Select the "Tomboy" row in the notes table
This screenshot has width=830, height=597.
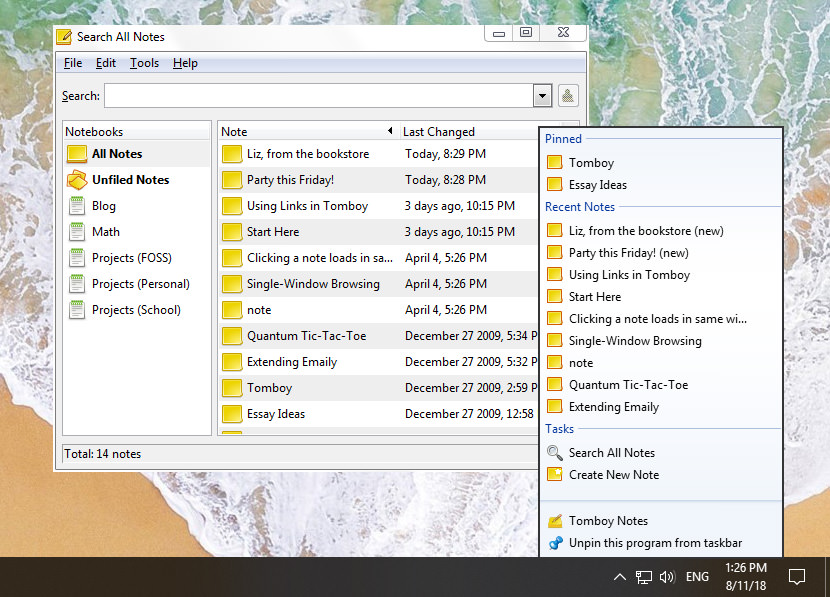[378, 388]
